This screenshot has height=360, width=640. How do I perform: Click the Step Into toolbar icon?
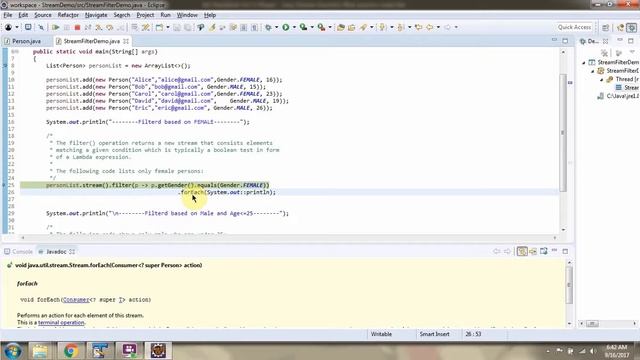pyautogui.click(x=99, y=27)
